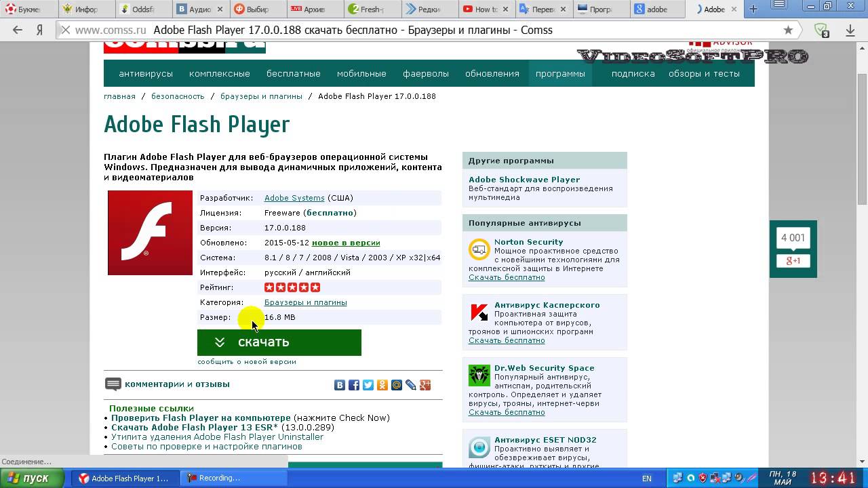Click сообщить о новой версии link
This screenshot has height=488, width=868.
click(x=247, y=362)
